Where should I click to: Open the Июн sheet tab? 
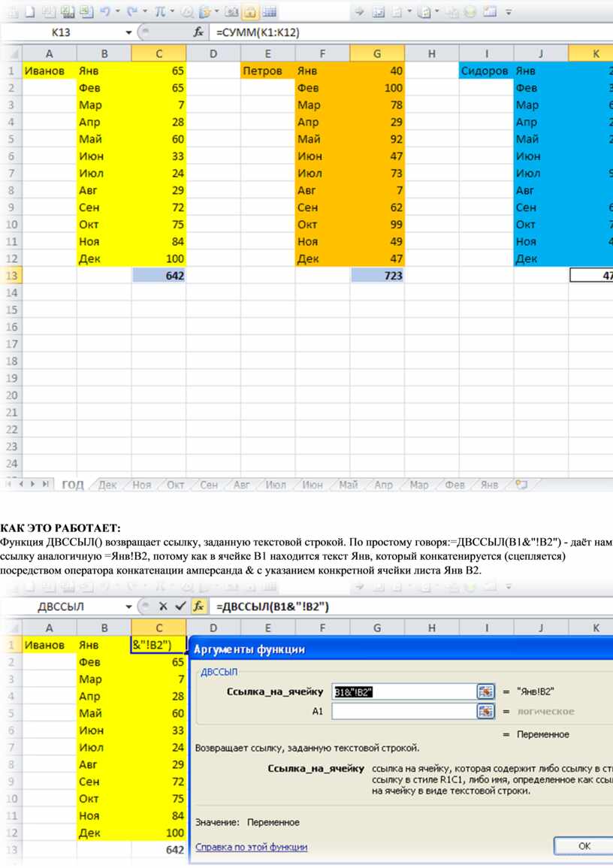tap(312, 485)
